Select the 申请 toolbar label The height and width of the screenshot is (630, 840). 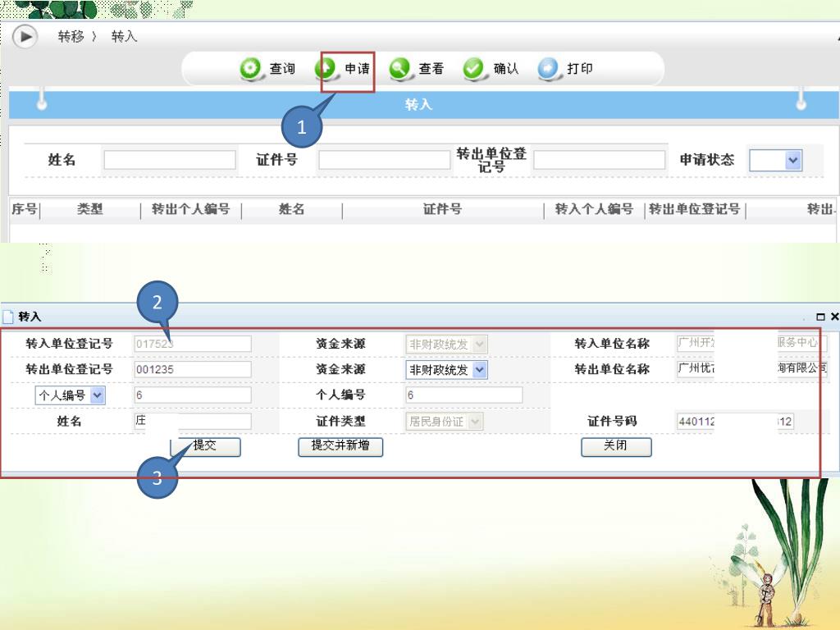point(358,69)
